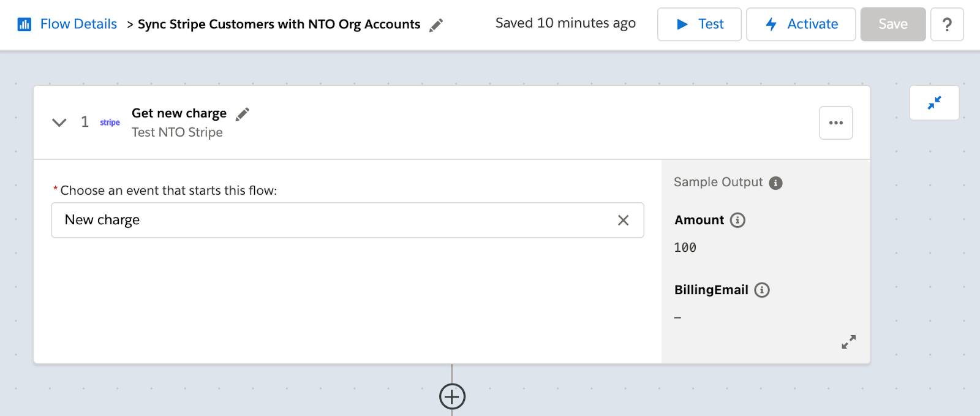Open step 1 more options menu
Image resolution: width=980 pixels, height=416 pixels.
point(836,123)
